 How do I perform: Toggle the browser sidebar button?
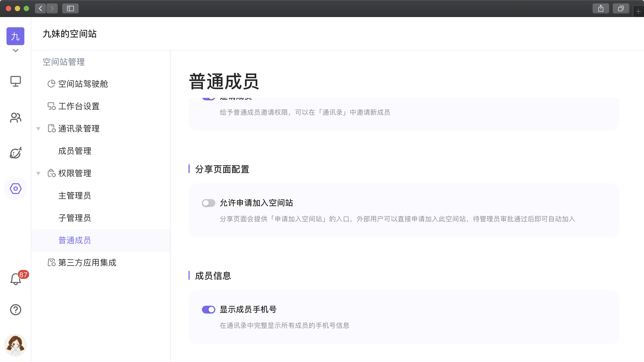tap(70, 8)
